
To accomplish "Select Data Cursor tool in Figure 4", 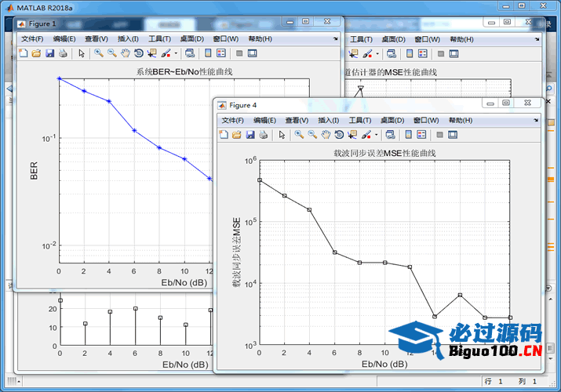I will [352, 135].
